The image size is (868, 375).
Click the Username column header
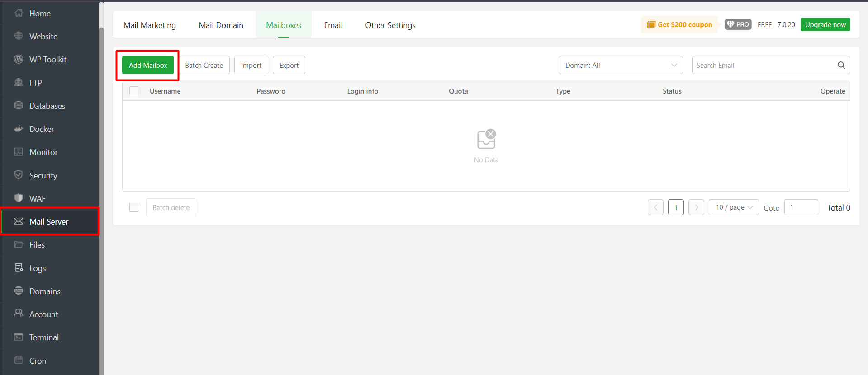pos(165,91)
